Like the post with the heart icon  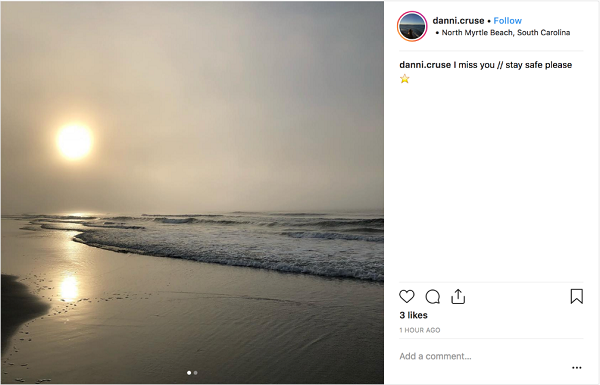point(406,297)
